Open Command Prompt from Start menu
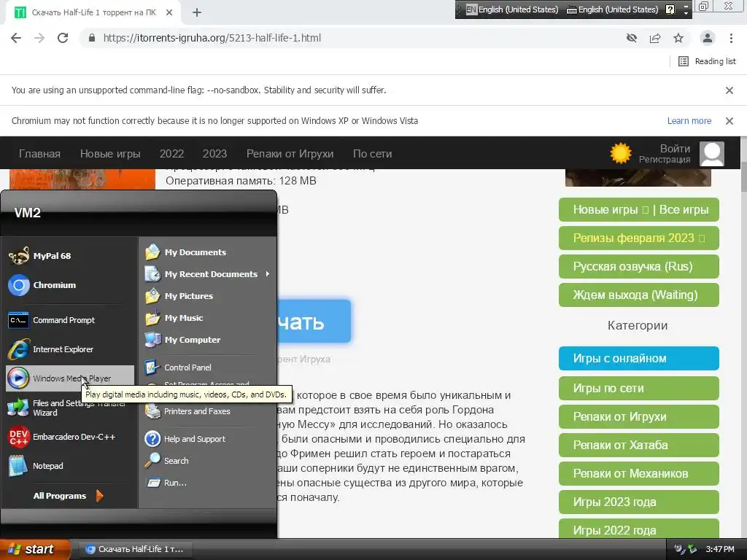Image resolution: width=747 pixels, height=560 pixels. 69,320
